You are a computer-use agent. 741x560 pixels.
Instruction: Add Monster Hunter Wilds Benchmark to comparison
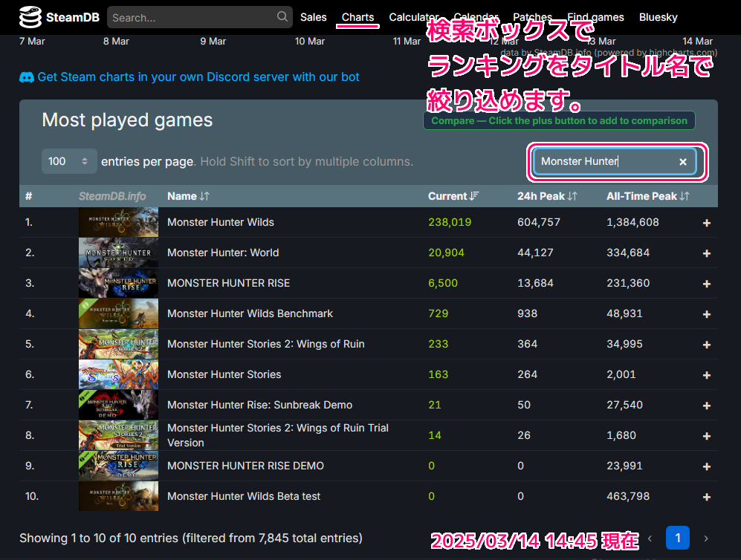707,314
